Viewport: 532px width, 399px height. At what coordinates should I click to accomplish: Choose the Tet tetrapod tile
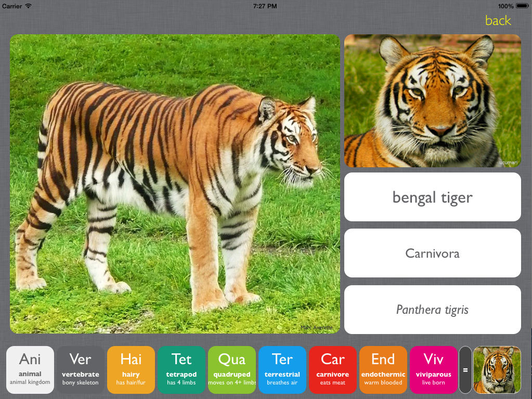pyautogui.click(x=181, y=369)
